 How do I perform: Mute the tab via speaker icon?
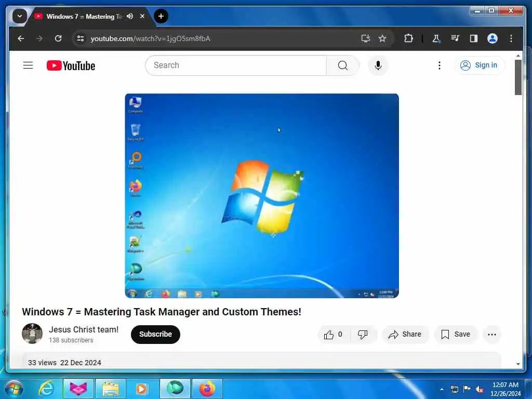coord(129,16)
